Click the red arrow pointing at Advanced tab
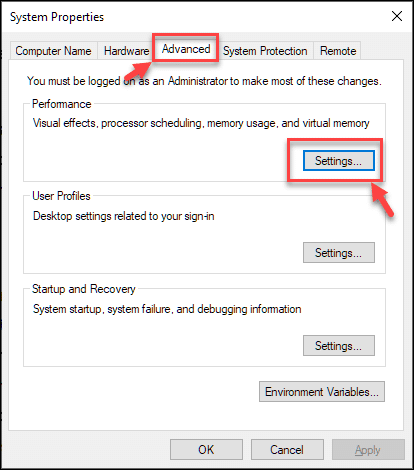This screenshot has height=470, width=414. click(136, 71)
